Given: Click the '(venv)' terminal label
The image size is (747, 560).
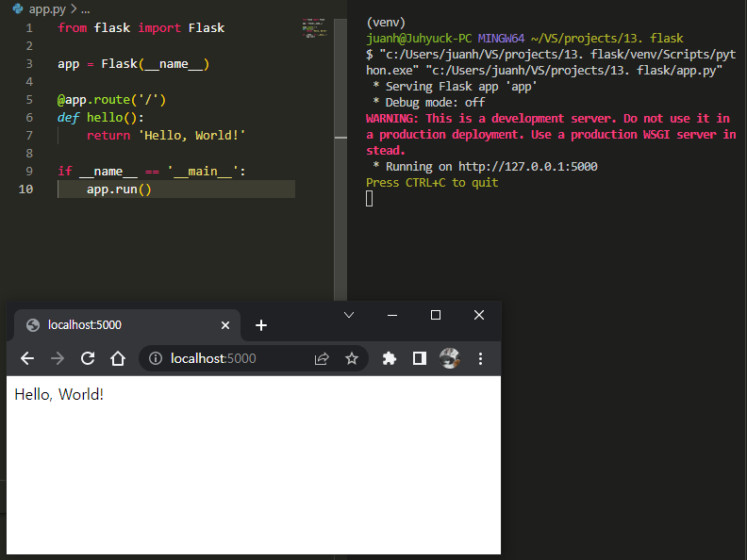Looking at the screenshot, I should 386,23.
